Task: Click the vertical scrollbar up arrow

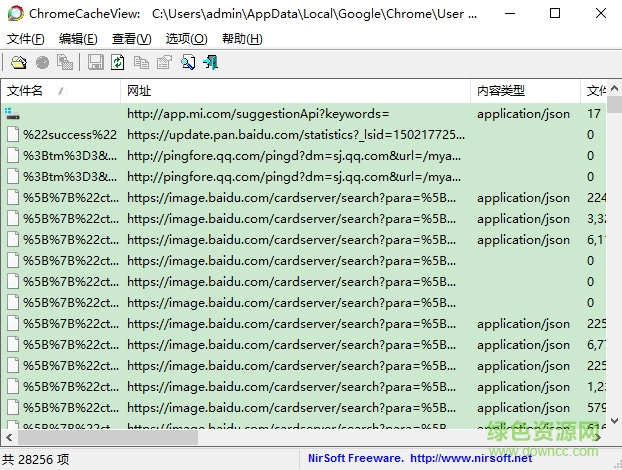Action: pyautogui.click(x=614, y=91)
